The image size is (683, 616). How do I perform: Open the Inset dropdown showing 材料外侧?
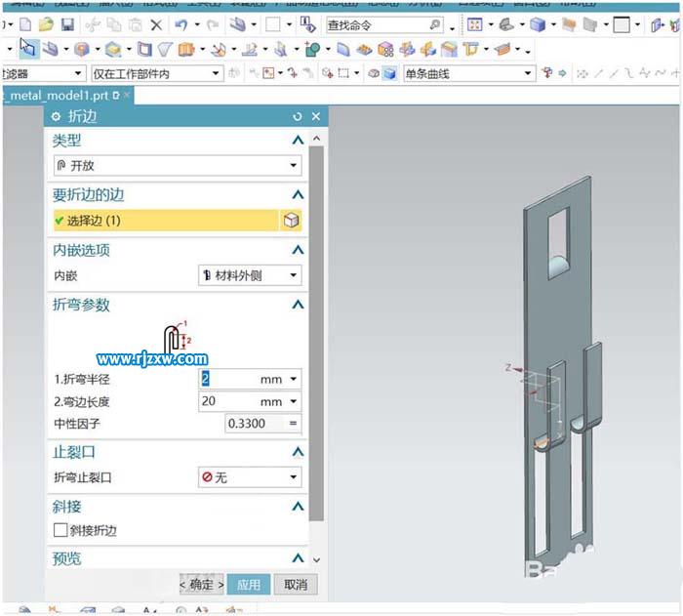(x=250, y=275)
